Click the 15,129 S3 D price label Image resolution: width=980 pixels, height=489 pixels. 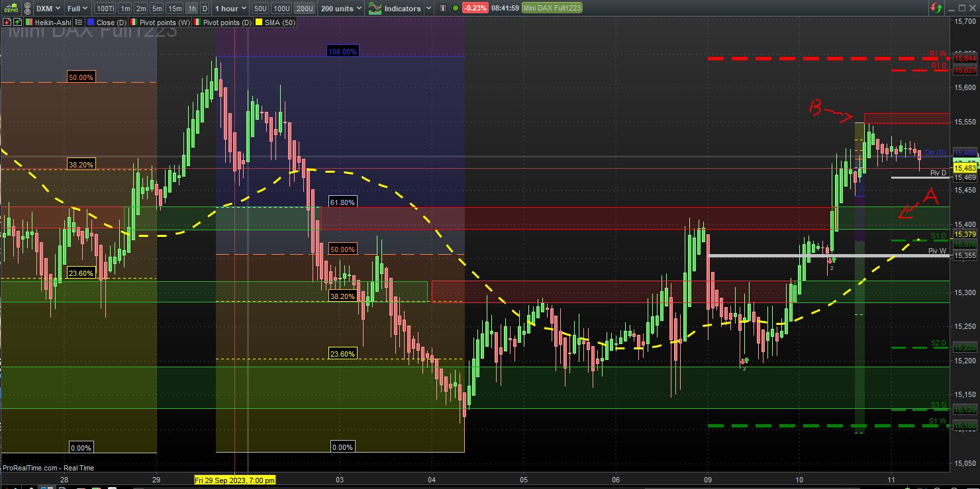(965, 410)
